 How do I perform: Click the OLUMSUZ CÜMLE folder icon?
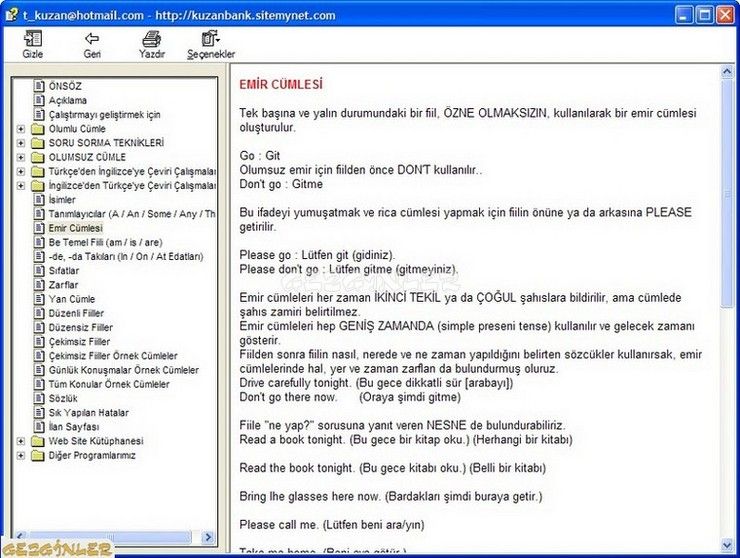pos(38,157)
